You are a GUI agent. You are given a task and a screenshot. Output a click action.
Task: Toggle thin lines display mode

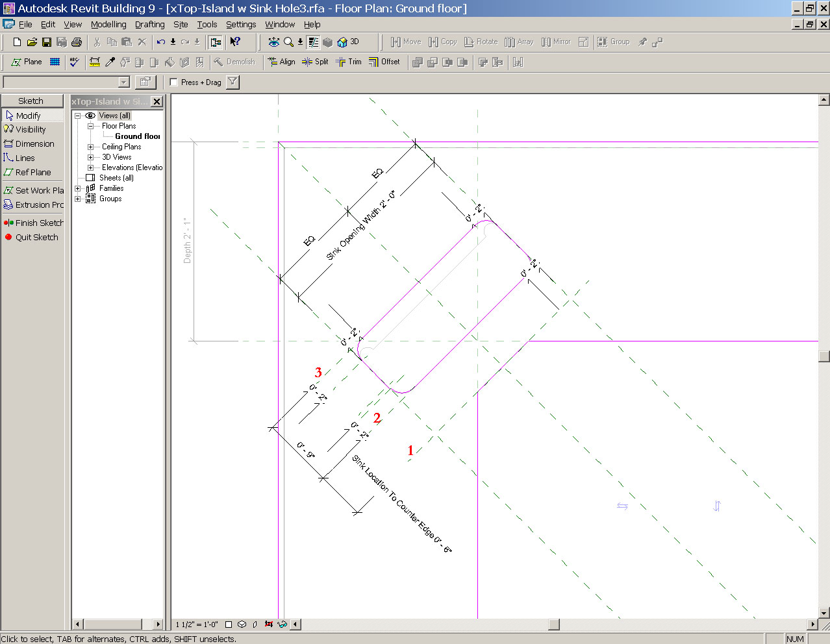314,42
